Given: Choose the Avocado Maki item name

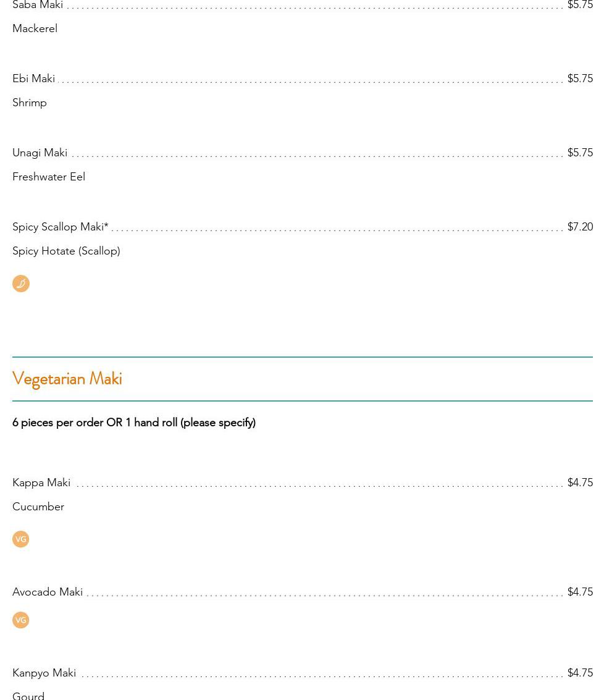Looking at the screenshot, I should pyautogui.click(x=48, y=592).
